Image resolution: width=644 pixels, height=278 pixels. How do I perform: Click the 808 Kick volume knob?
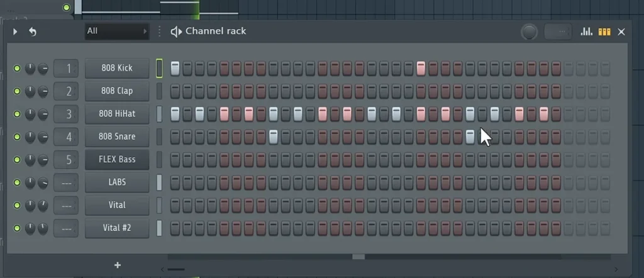point(43,69)
